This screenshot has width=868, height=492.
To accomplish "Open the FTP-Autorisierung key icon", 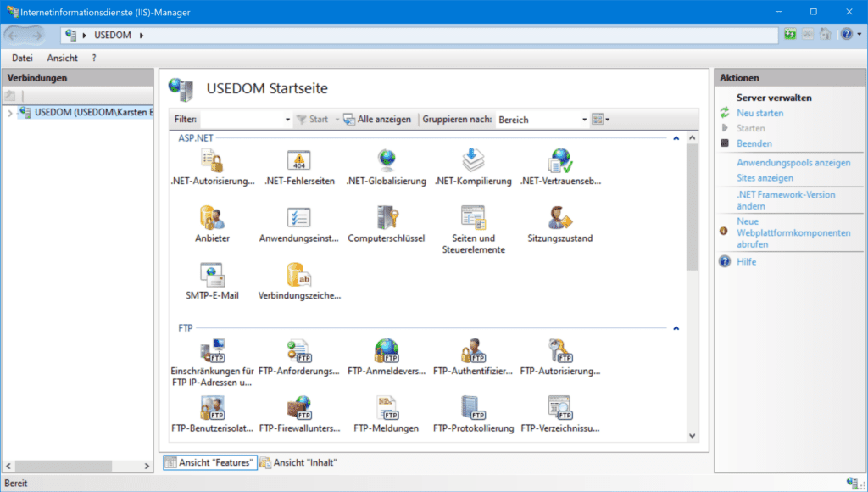I will (x=560, y=350).
